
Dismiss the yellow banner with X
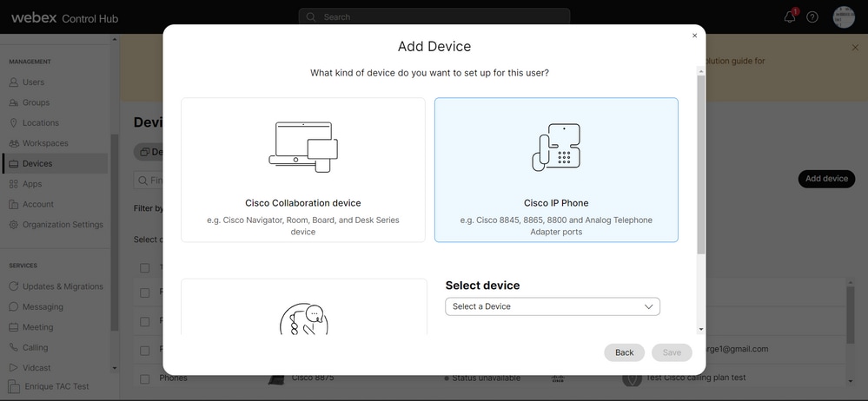855,48
